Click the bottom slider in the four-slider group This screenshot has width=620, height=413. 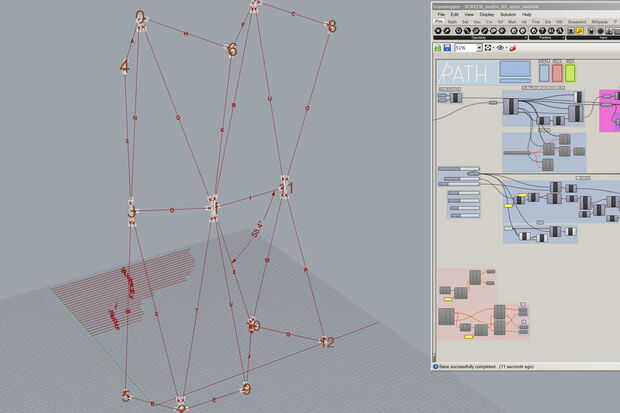464,216
